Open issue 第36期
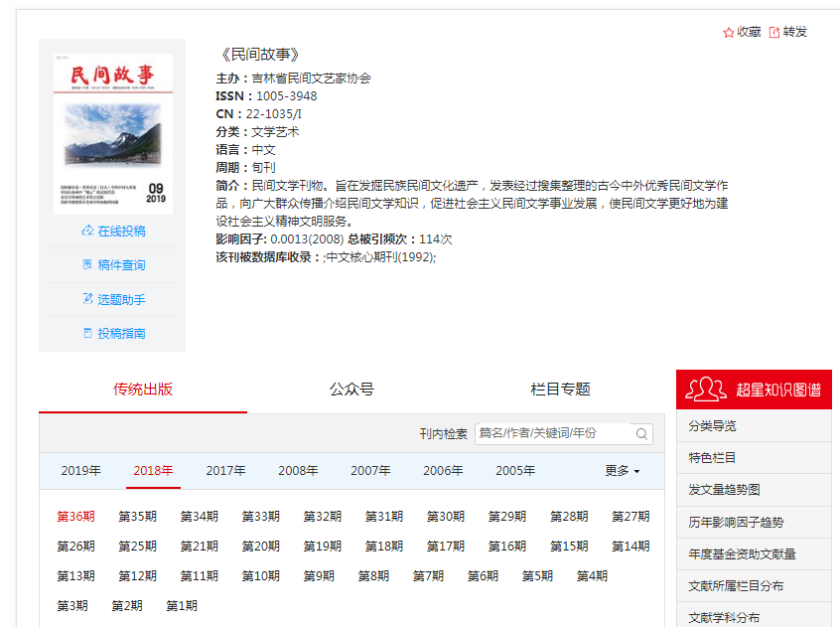 click(75, 516)
